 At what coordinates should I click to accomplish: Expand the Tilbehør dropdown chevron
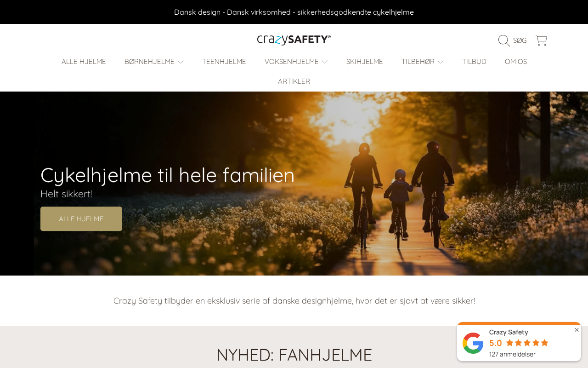tap(441, 62)
